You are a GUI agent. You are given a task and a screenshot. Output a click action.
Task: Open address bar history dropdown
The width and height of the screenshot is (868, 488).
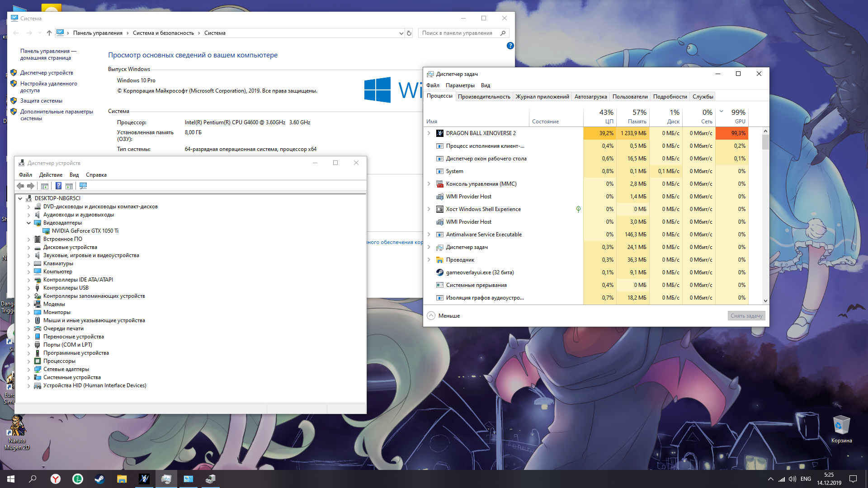coord(401,33)
